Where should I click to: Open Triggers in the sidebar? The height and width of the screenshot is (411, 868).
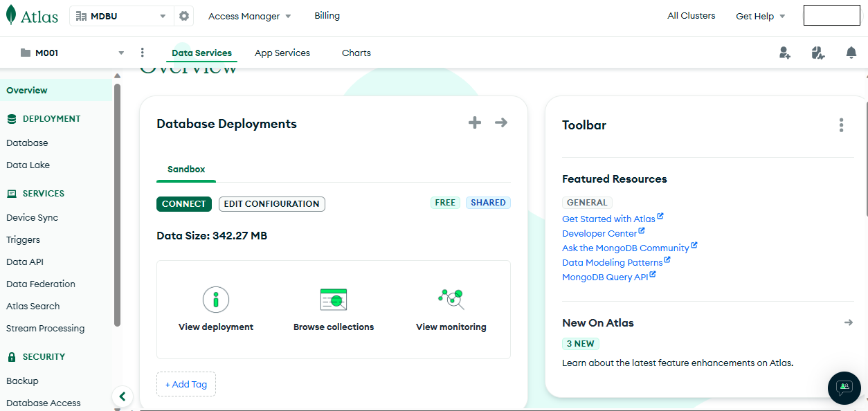tap(23, 239)
